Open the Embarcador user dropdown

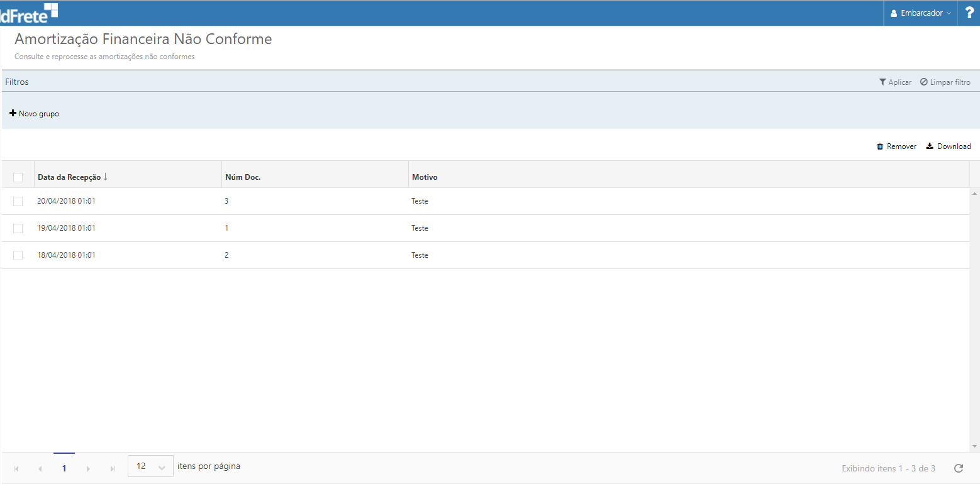[x=921, y=13]
